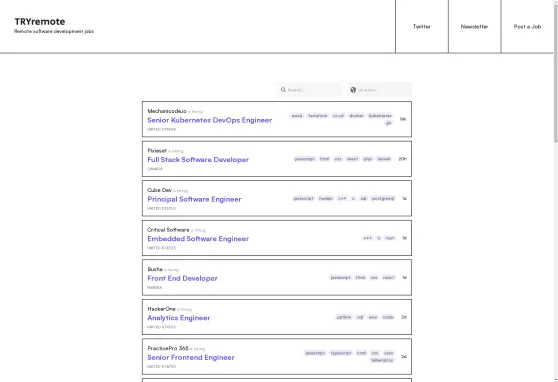
Task: Click the Post a Job header button
Action: point(527,27)
